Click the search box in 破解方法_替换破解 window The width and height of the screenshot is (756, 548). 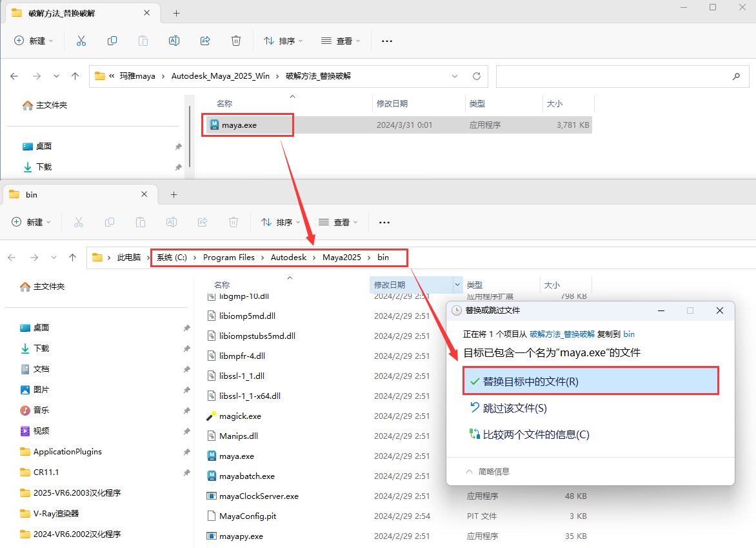tap(622, 76)
